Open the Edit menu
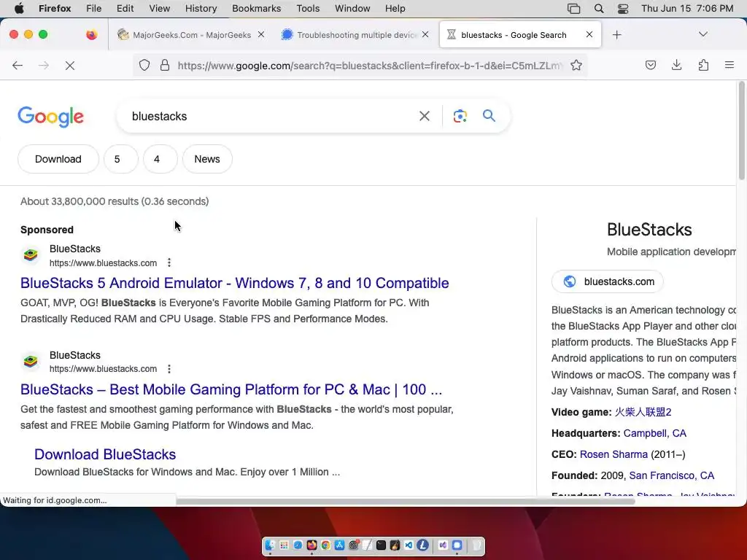 tap(125, 9)
